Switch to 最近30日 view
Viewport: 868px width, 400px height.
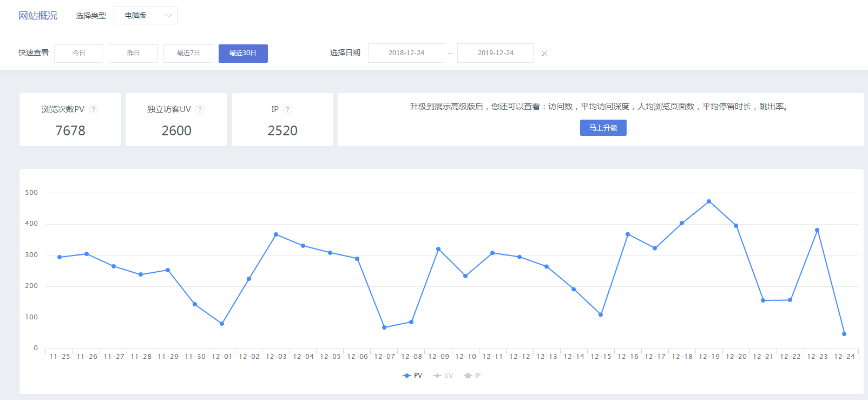coord(243,53)
